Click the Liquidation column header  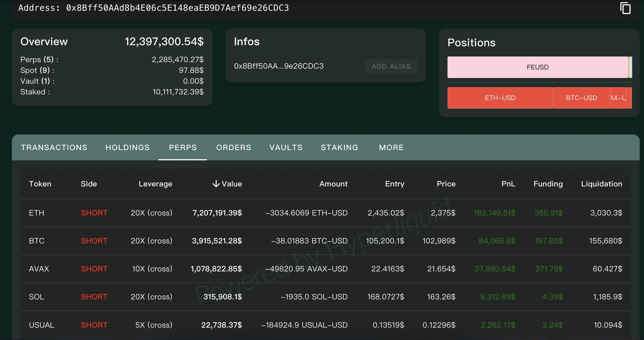tap(602, 184)
